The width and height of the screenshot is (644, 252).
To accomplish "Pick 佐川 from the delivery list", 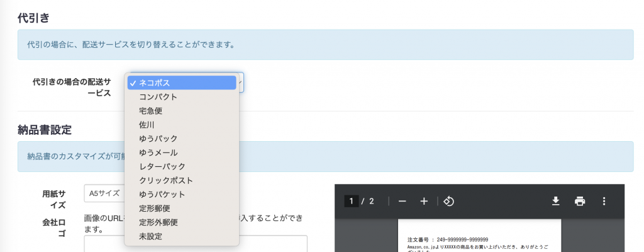I will tap(182, 125).
